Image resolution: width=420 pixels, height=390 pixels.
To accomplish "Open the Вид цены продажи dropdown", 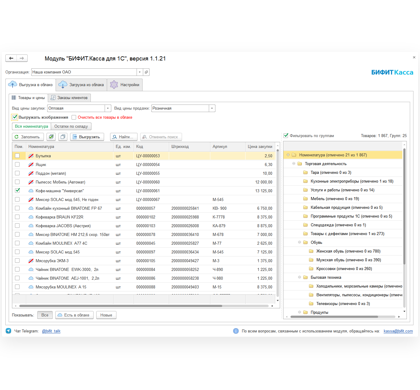I will coord(212,108).
